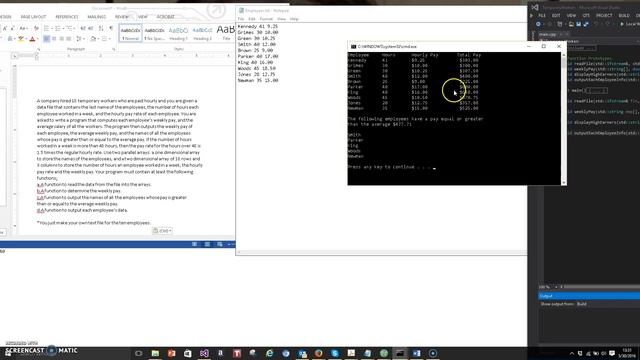Image resolution: width=640 pixels, height=360 pixels.
Task: Open the ACROBAT tab in Word
Action: 165,17
